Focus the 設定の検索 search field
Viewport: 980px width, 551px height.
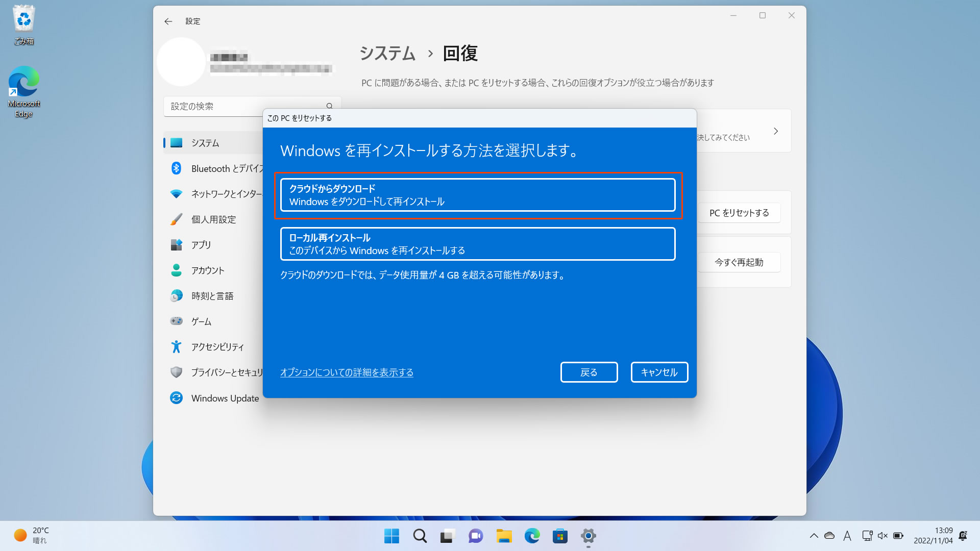point(252,106)
